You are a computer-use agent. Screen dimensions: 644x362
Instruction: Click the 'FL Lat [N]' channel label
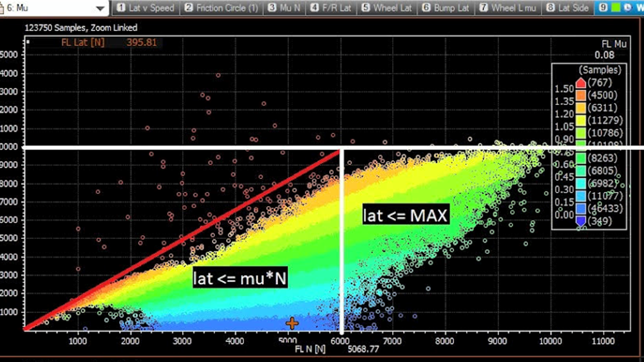pos(82,43)
